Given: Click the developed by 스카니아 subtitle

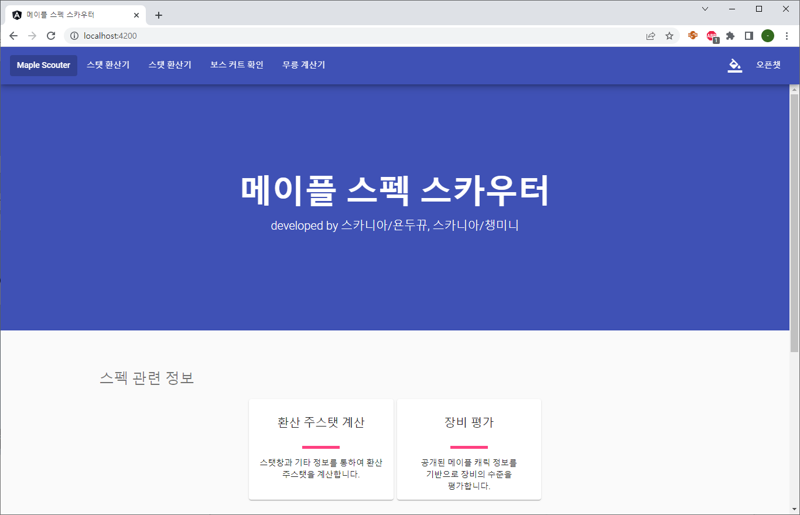Looking at the screenshot, I should [x=395, y=226].
